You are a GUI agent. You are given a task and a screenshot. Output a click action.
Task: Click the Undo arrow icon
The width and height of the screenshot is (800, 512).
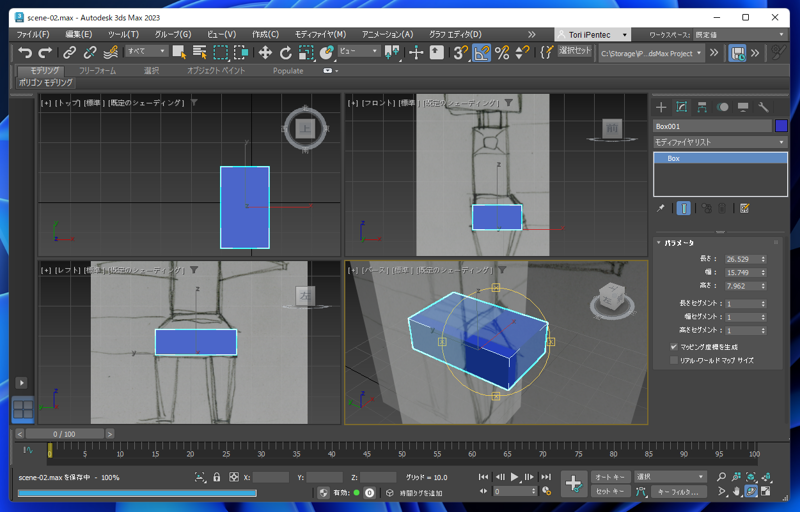[24, 52]
